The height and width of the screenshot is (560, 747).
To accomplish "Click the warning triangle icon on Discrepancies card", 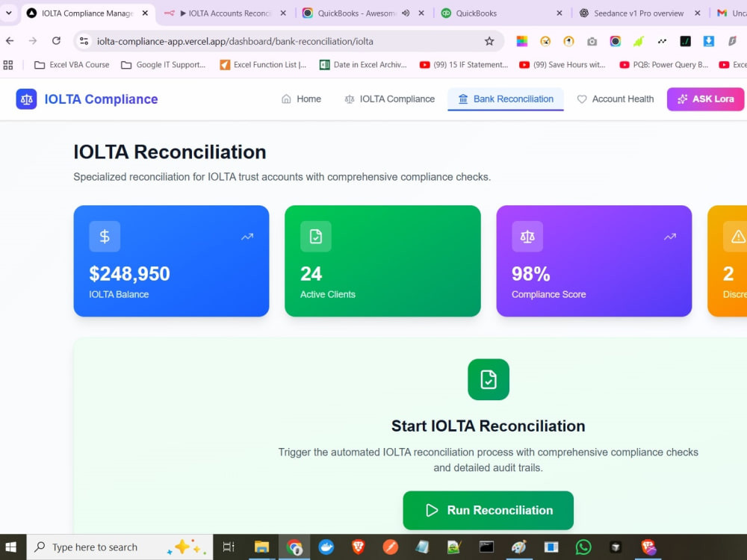I will (737, 236).
